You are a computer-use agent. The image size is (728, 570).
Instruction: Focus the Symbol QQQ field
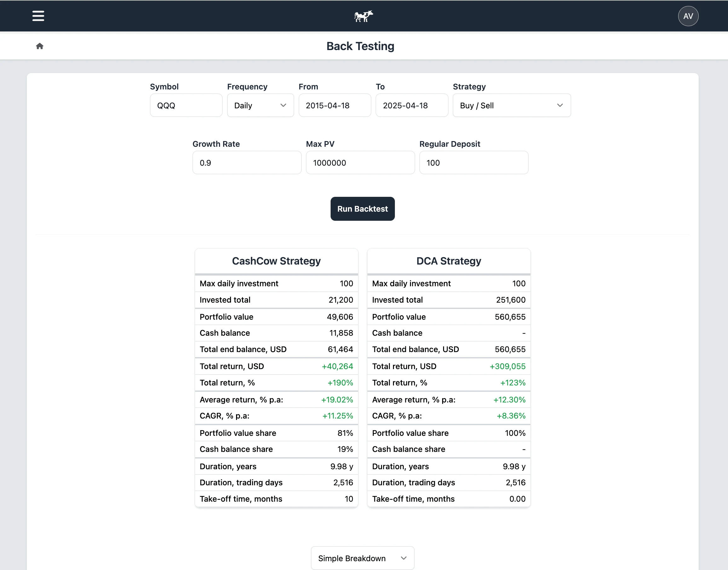(186, 105)
